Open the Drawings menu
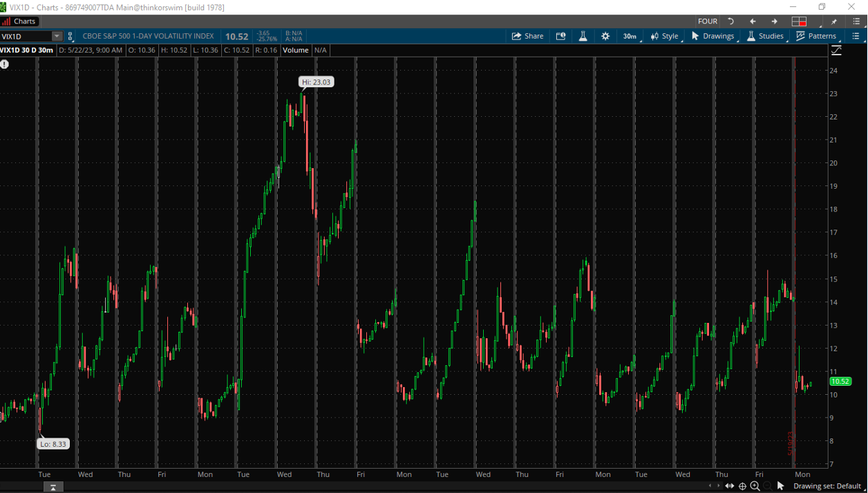The width and height of the screenshot is (868, 493). click(713, 36)
